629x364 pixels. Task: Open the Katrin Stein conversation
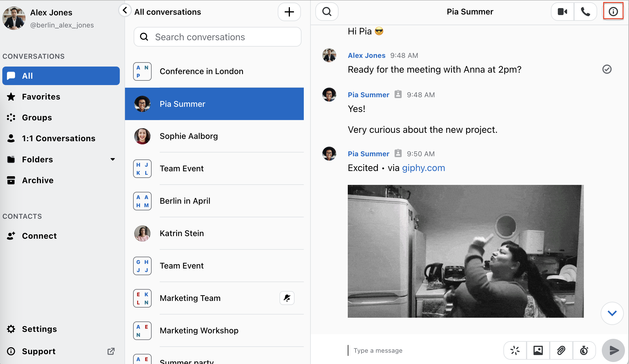214,233
